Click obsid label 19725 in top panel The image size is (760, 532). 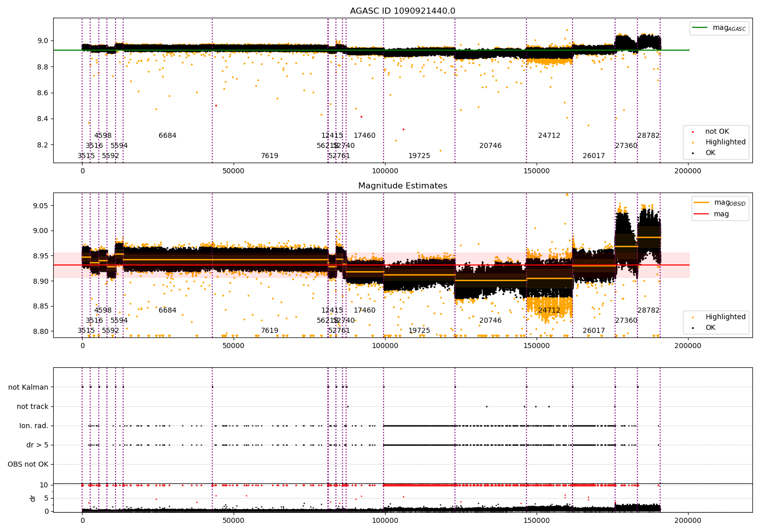click(420, 156)
